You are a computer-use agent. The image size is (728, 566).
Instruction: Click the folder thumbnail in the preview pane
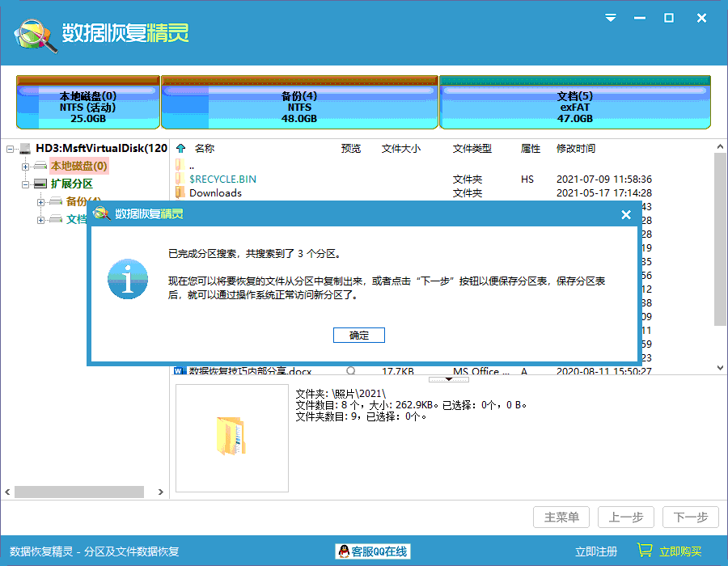click(231, 437)
